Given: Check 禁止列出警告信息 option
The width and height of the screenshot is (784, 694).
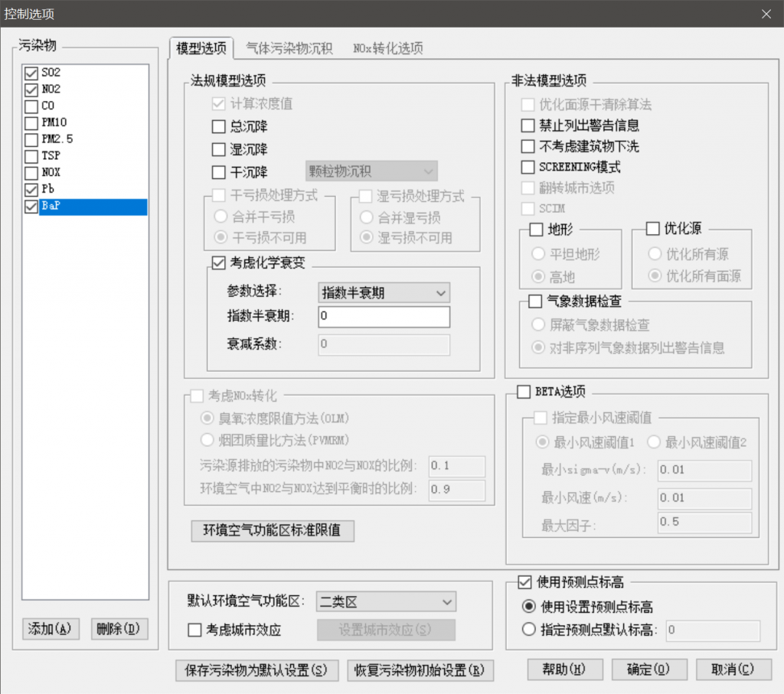Looking at the screenshot, I should [x=528, y=125].
